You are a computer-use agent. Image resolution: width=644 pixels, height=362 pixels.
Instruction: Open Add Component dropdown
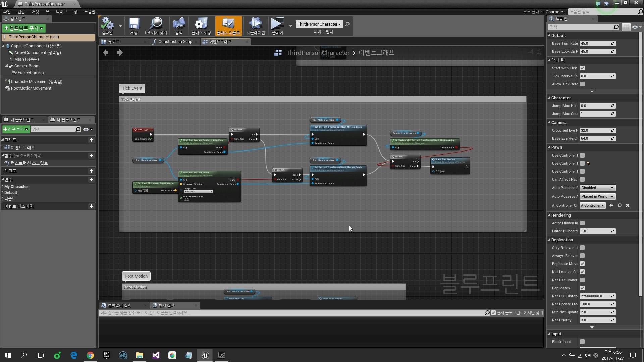click(x=24, y=28)
